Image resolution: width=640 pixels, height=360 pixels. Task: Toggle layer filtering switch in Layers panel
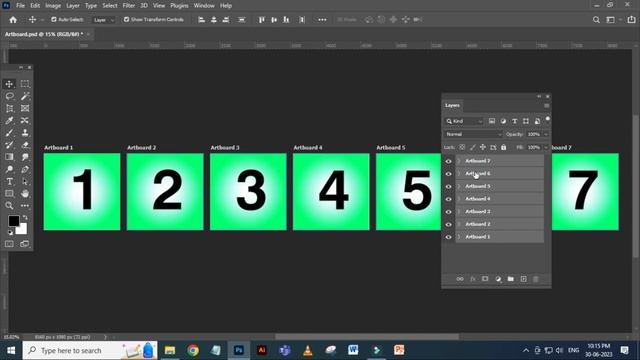click(x=548, y=120)
